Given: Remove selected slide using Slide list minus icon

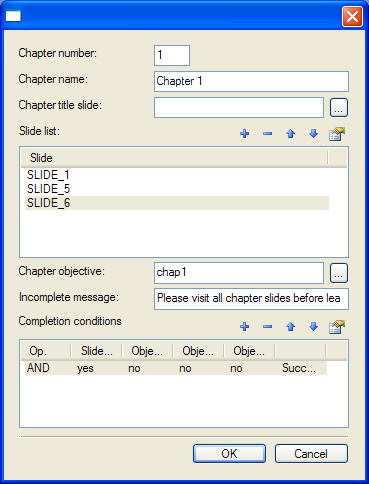Looking at the screenshot, I should coord(267,134).
